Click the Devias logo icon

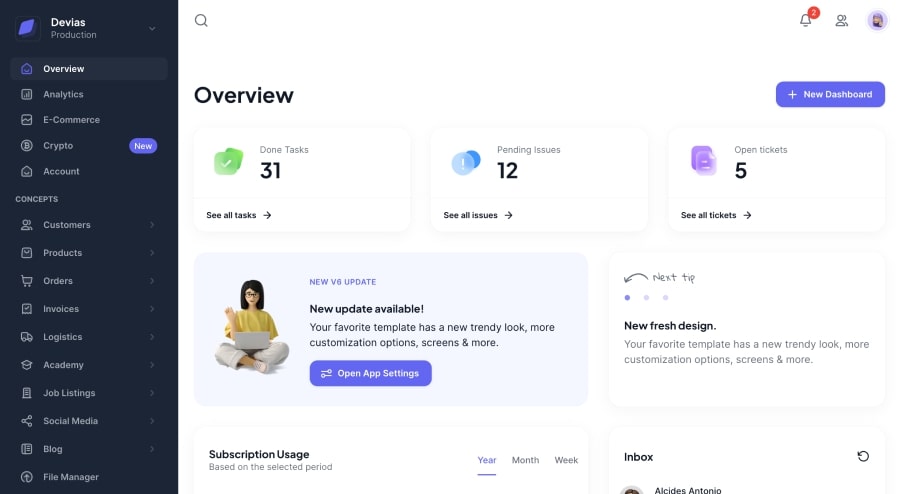pos(27,28)
